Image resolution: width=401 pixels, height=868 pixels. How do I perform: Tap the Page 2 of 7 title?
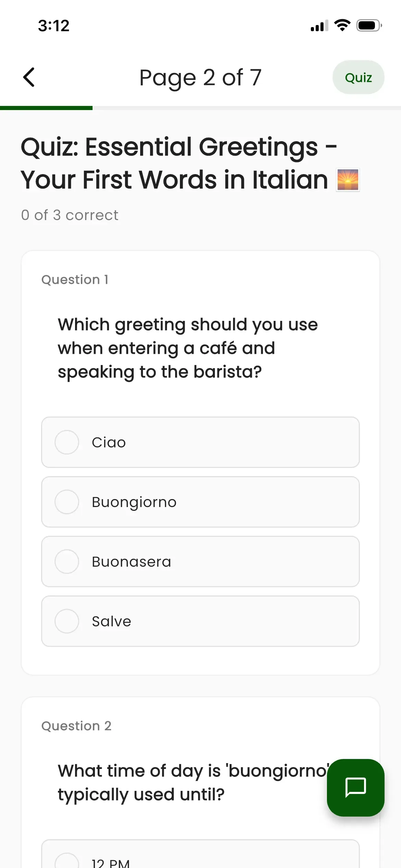pyautogui.click(x=200, y=77)
